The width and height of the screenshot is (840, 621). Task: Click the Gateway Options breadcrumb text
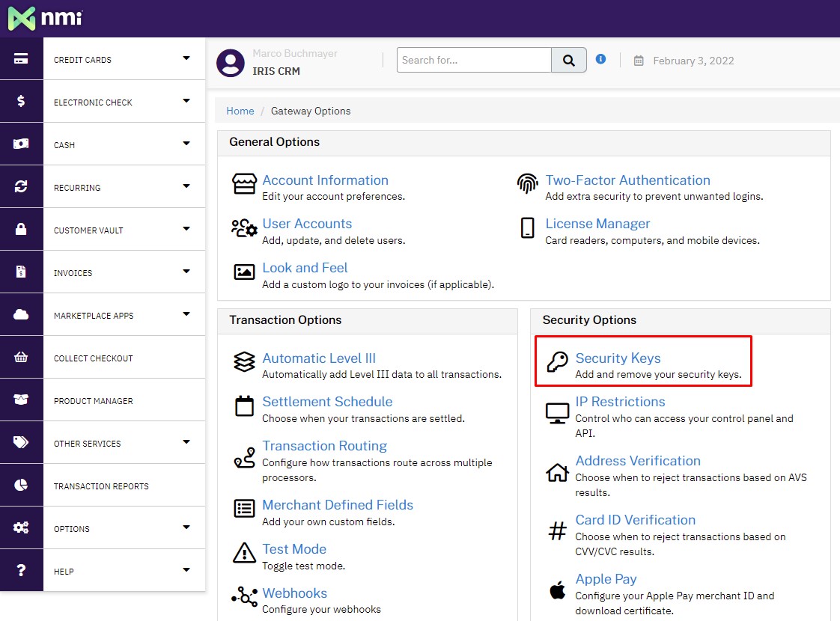311,111
